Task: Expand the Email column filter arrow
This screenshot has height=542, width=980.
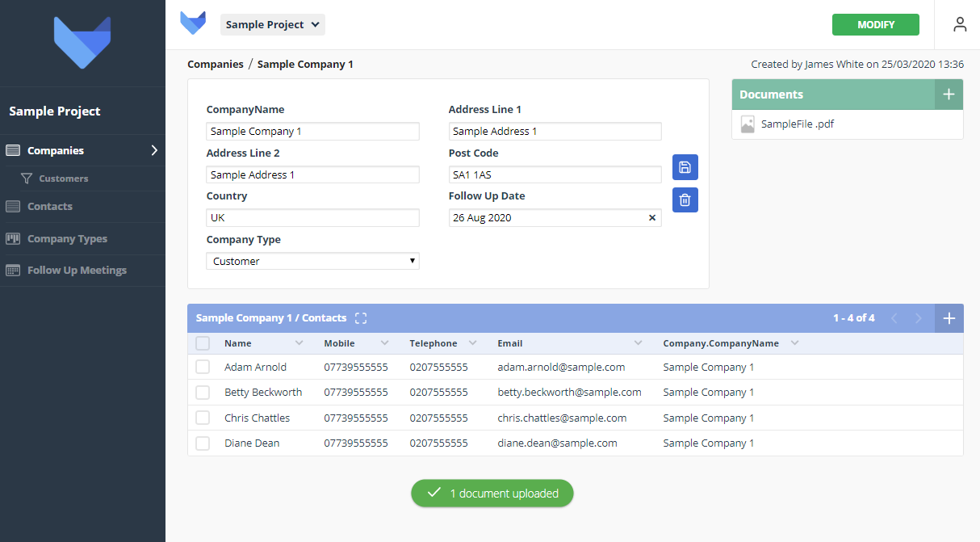Action: click(639, 343)
